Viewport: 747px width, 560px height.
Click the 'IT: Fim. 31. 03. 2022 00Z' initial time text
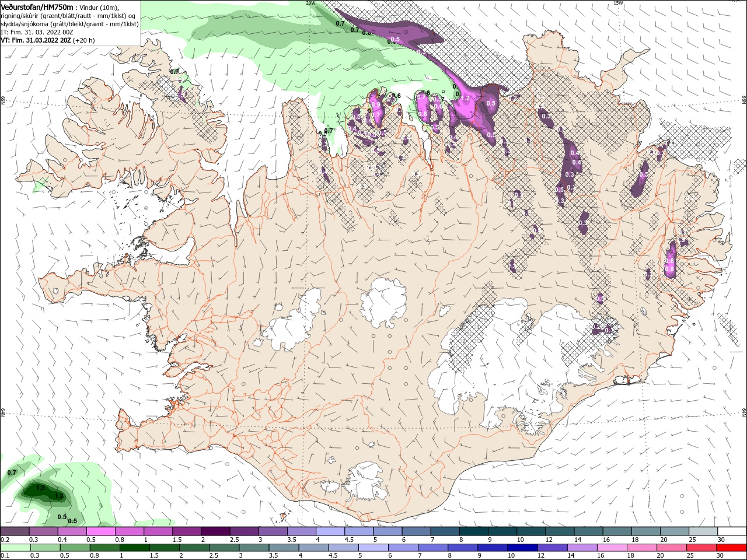(x=37, y=32)
